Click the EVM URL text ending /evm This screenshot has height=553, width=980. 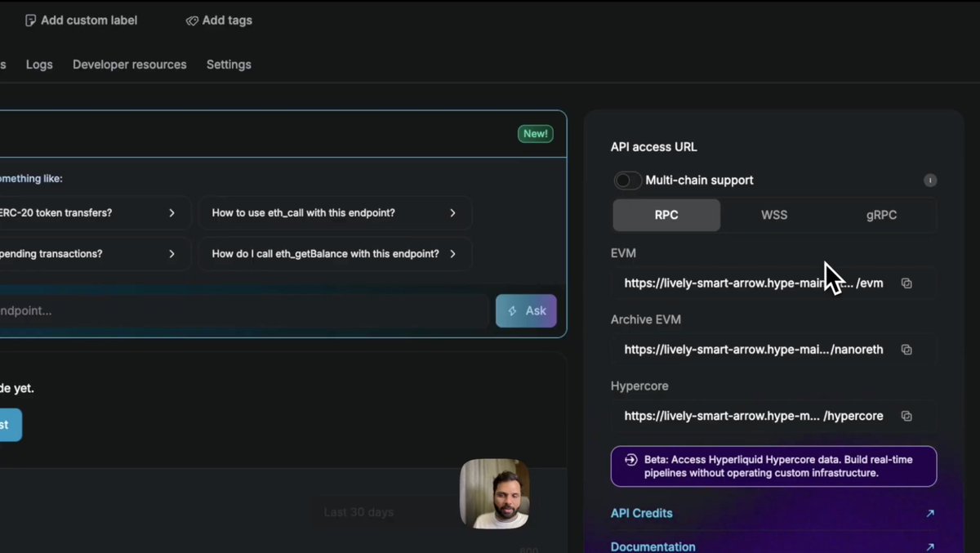(x=754, y=283)
